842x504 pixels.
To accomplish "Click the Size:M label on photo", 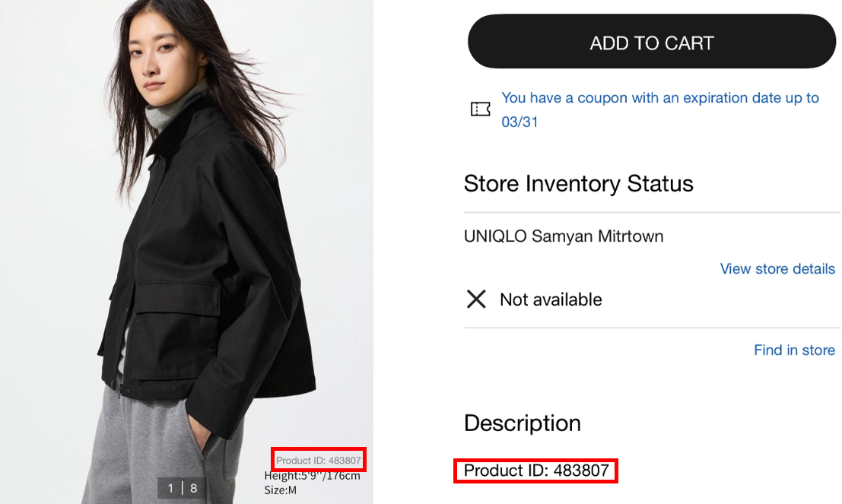I will click(281, 490).
